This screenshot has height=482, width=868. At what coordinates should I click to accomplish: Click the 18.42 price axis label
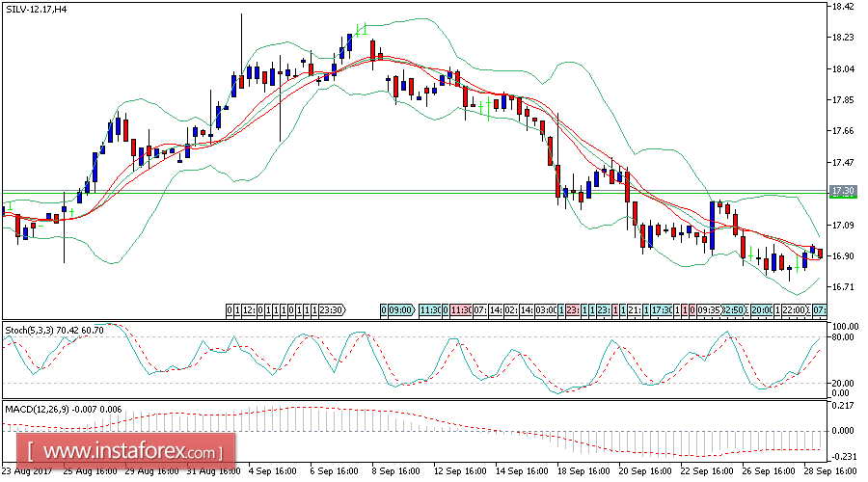coord(843,7)
